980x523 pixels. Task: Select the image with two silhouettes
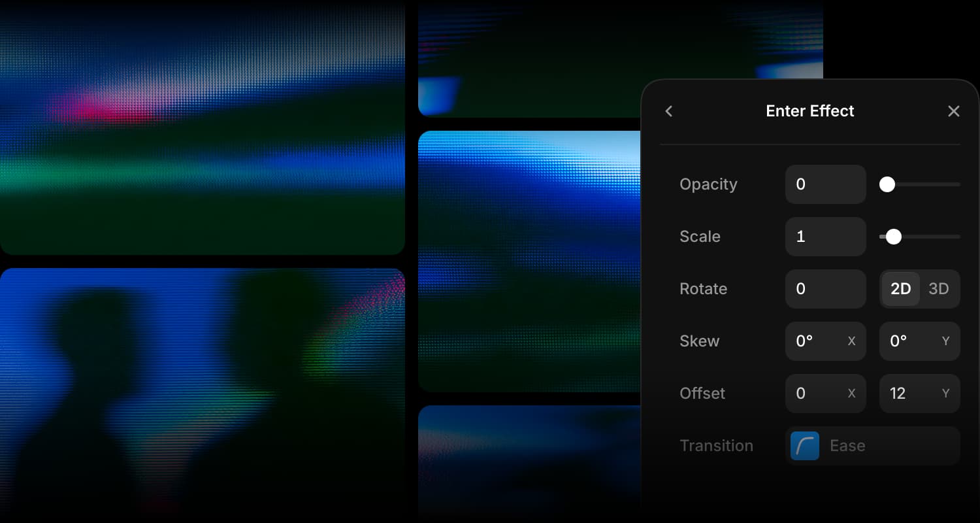pos(203,396)
